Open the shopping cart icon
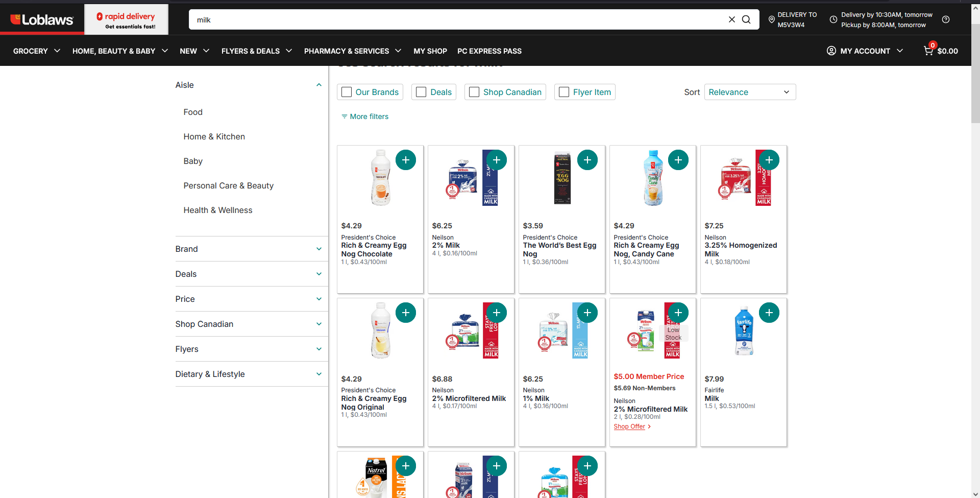This screenshot has height=498, width=980. pyautogui.click(x=928, y=51)
